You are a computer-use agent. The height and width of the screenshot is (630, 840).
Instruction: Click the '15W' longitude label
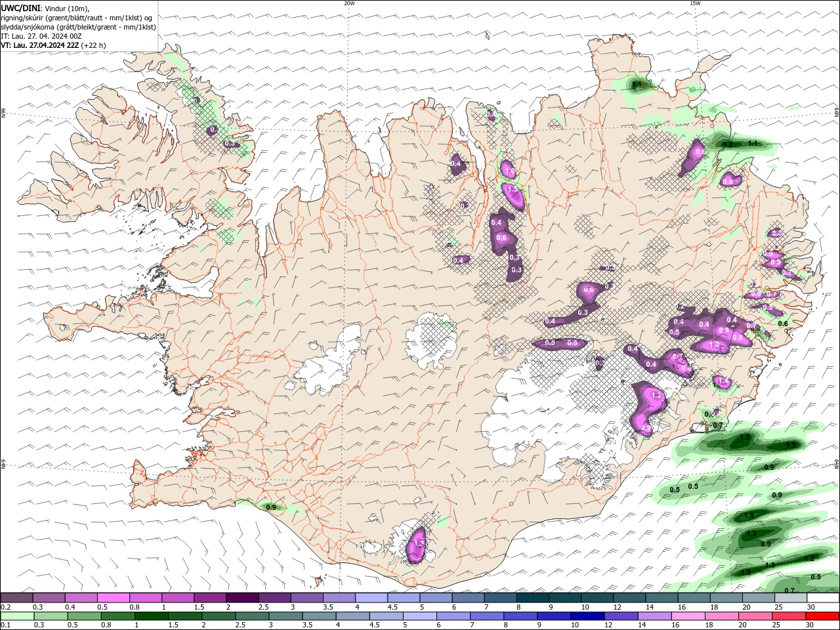tap(695, 3)
